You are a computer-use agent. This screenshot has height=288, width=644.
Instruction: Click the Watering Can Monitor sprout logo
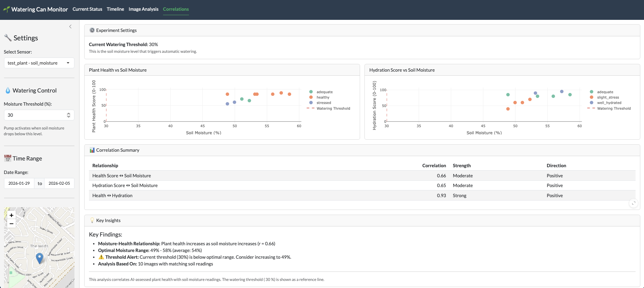pyautogui.click(x=6, y=9)
